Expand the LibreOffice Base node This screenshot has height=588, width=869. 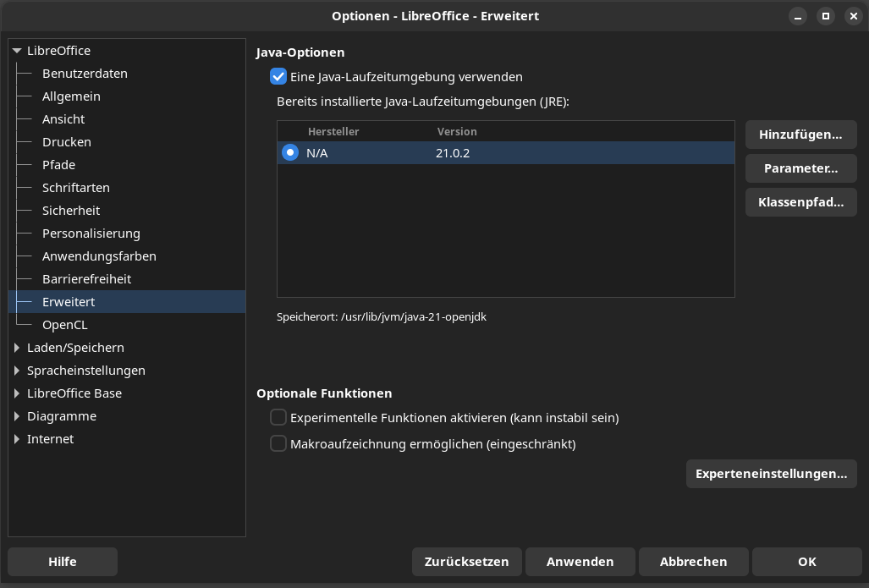click(17, 393)
